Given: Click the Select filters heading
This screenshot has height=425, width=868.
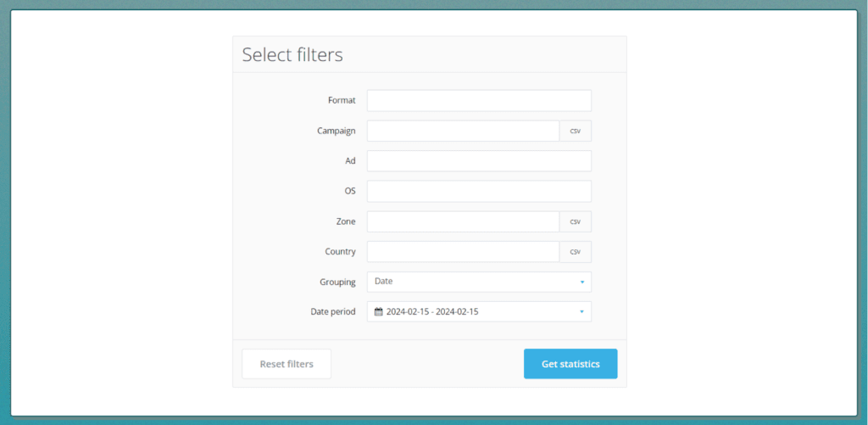Looking at the screenshot, I should coord(292,55).
